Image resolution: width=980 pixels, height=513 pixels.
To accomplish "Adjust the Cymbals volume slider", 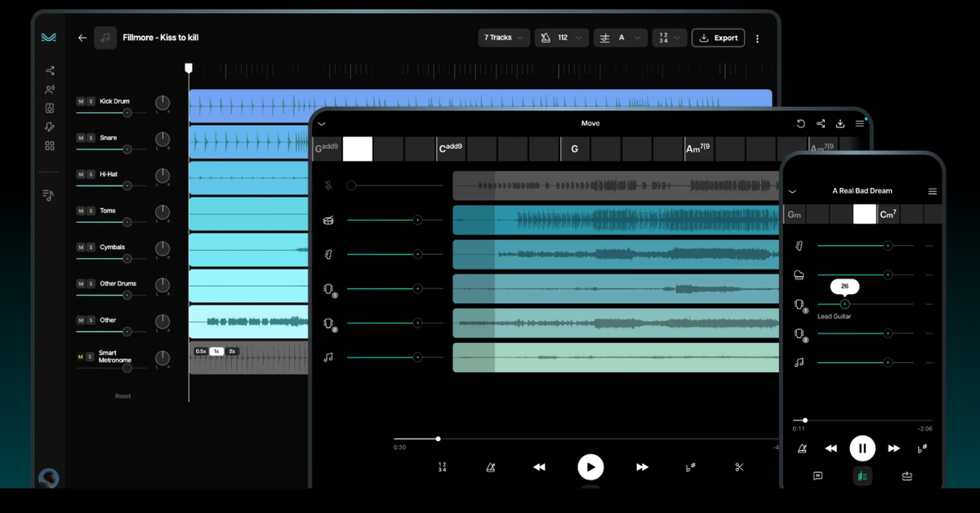I will click(x=111, y=258).
